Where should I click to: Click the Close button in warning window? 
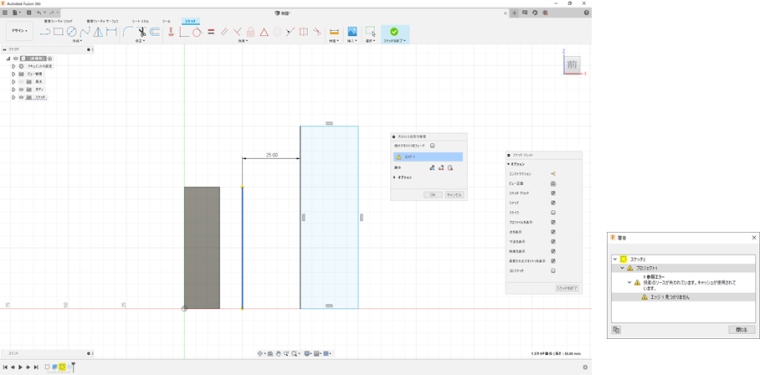[x=742, y=329]
